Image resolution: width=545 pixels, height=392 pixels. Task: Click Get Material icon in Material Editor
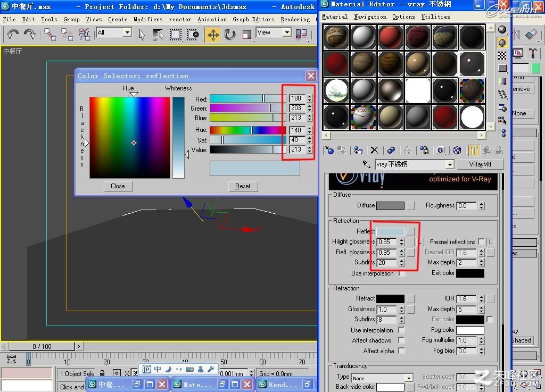tap(329, 151)
